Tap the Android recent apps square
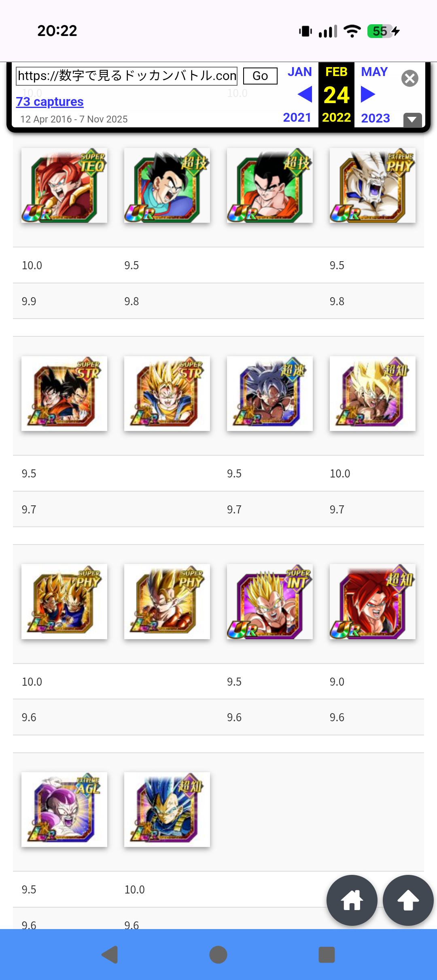 327,955
